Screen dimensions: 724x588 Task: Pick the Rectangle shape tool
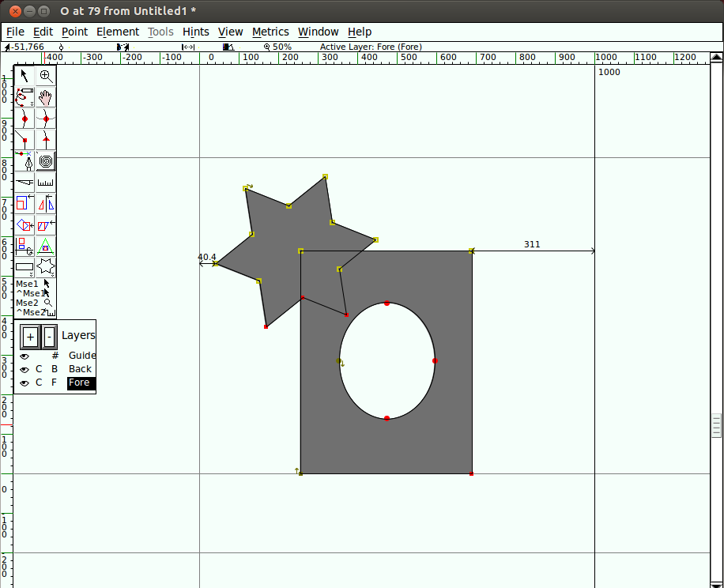click(25, 267)
